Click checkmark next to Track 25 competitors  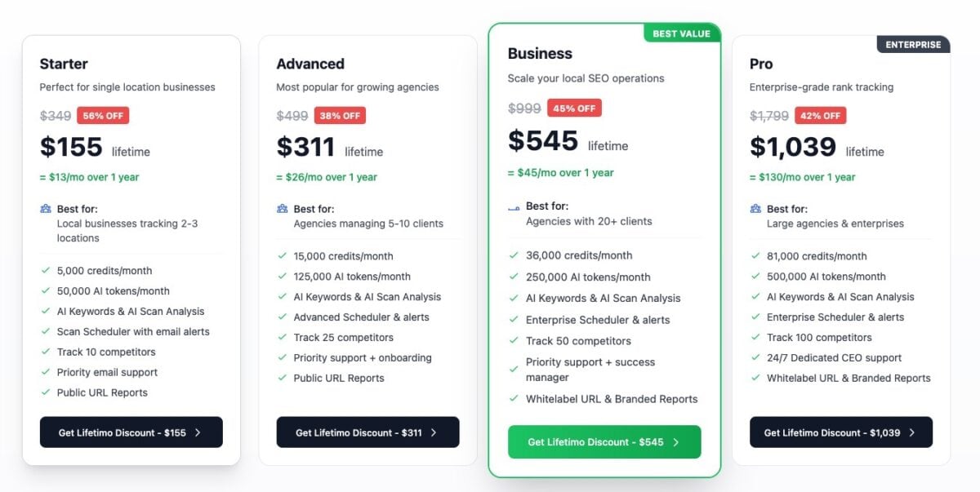click(x=283, y=338)
